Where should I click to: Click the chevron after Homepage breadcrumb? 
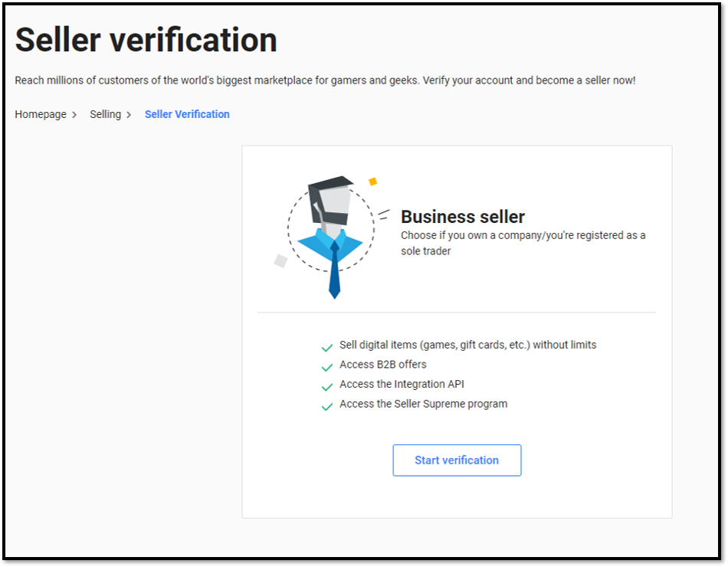pos(74,115)
